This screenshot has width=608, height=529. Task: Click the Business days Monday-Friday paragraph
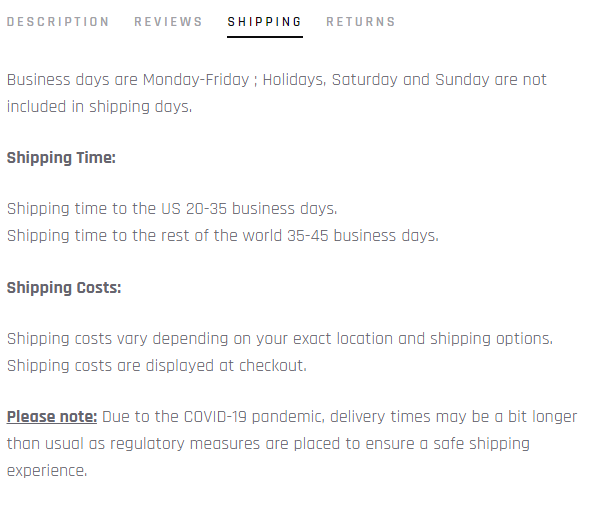tap(277, 93)
